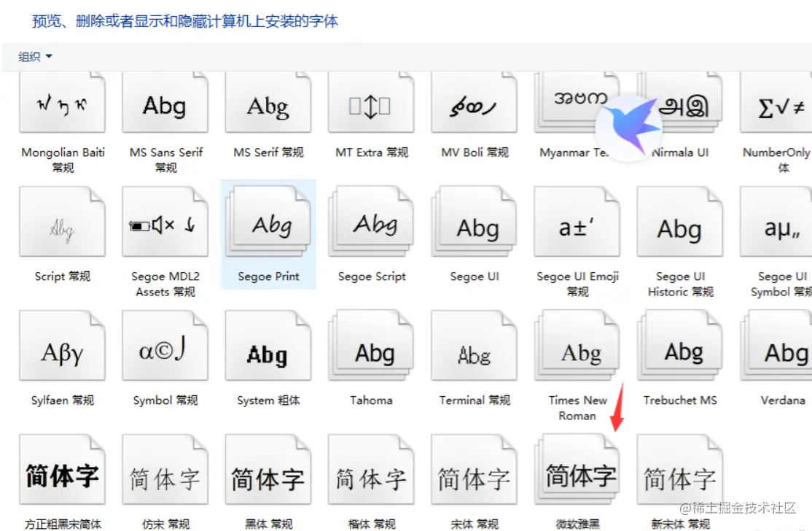Screen dimensions: 812x531
Task: Select the 方正粗黑宋简体 font icon
Action: coord(63,469)
